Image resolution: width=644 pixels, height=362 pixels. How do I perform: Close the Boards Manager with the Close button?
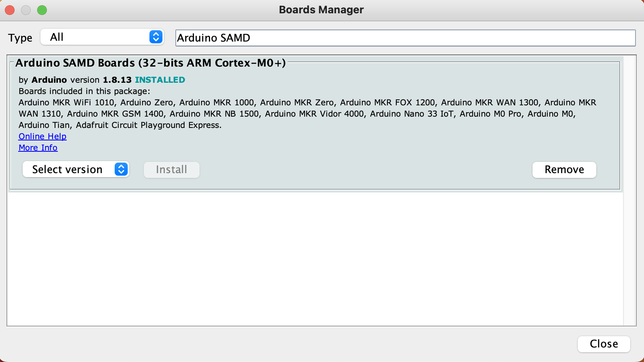tap(604, 344)
